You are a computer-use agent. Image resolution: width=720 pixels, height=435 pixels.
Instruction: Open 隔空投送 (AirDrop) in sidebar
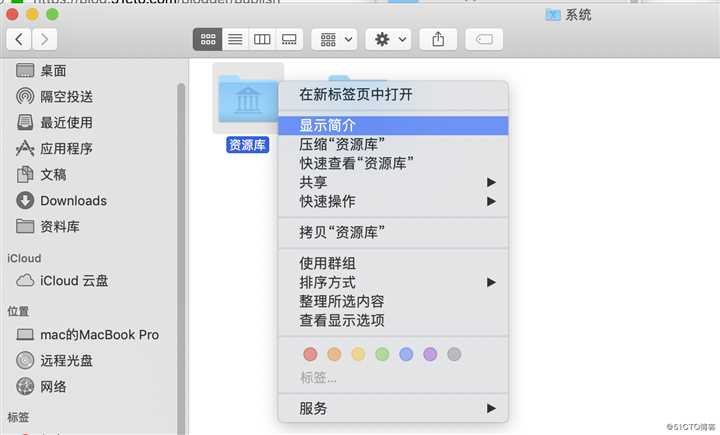click(x=54, y=96)
